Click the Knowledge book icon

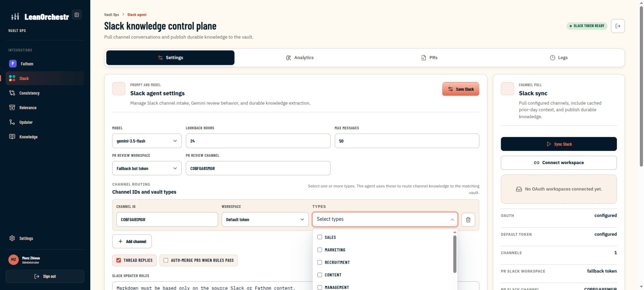tap(12, 137)
